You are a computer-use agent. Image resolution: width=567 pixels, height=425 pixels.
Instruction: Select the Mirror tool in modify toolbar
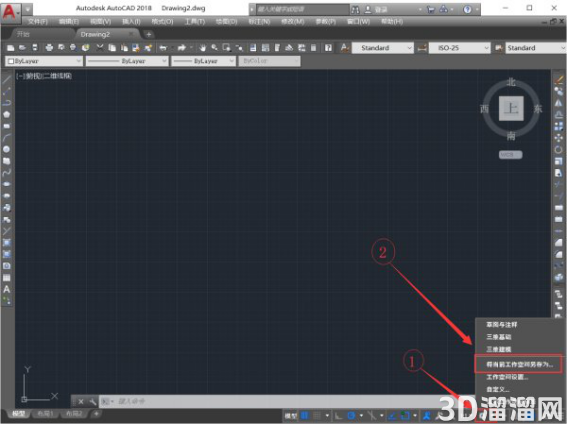coord(559,103)
